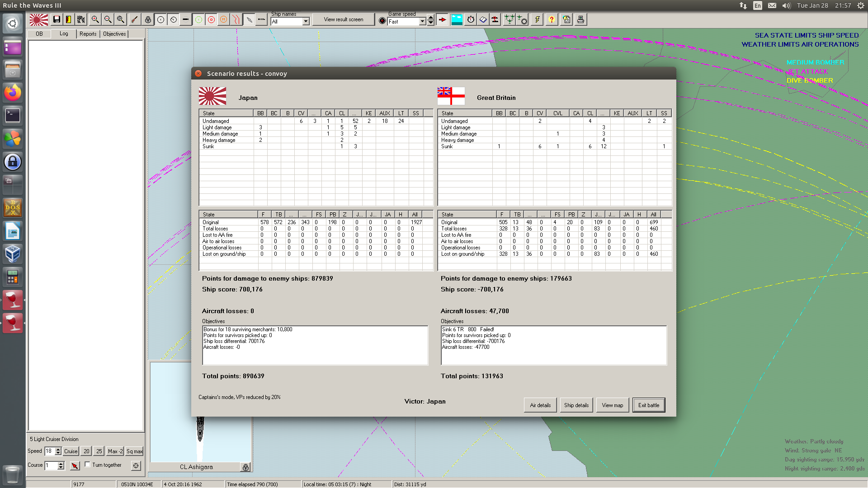The height and width of the screenshot is (488, 868).
Task: Toggle the black compass circle icon
Action: click(x=173, y=19)
